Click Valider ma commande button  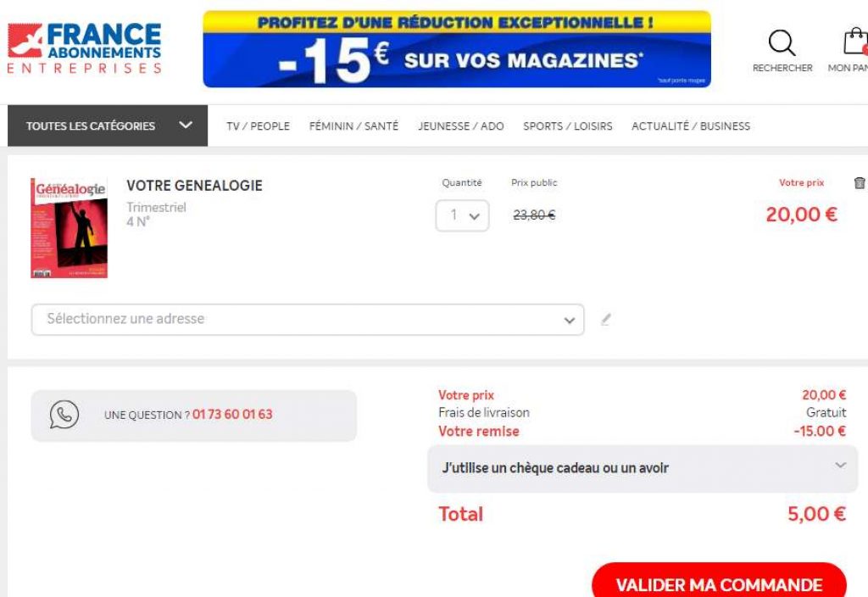[x=719, y=582]
